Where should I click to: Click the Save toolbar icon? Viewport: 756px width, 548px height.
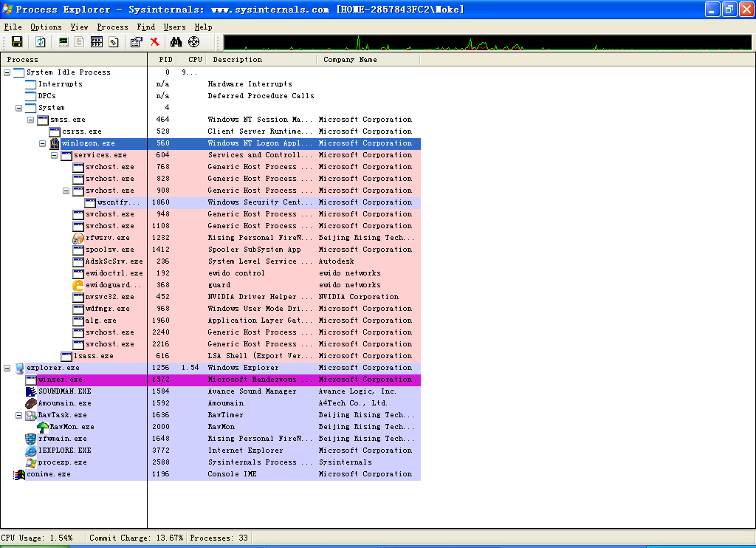click(x=16, y=42)
